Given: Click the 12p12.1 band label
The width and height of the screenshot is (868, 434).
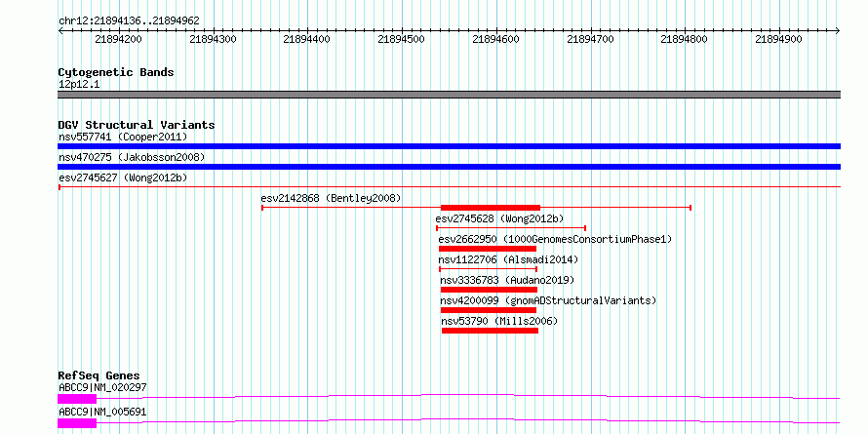Looking at the screenshot, I should [79, 85].
